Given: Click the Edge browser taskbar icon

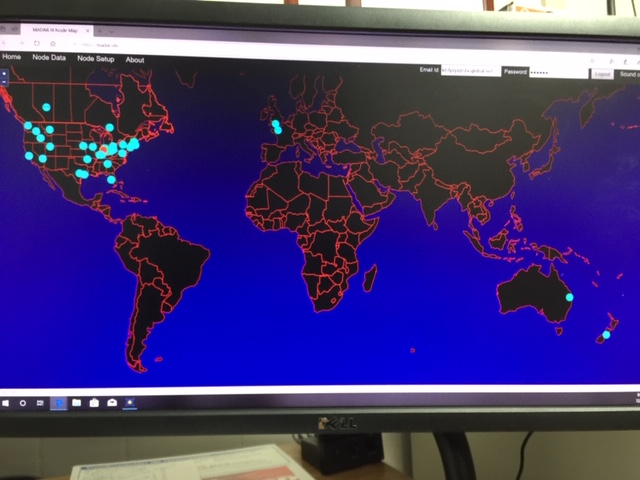Looking at the screenshot, I should [58, 402].
